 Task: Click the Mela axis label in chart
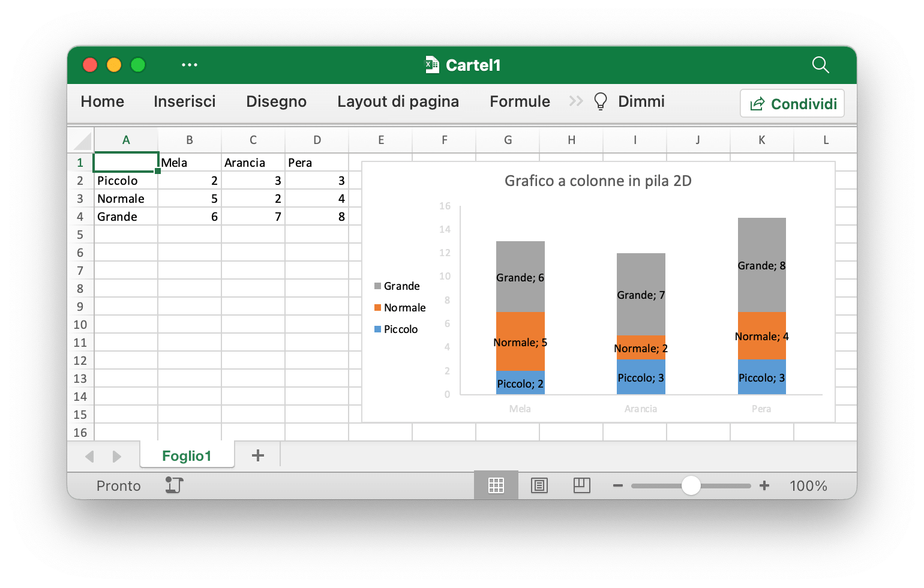pyautogui.click(x=520, y=409)
